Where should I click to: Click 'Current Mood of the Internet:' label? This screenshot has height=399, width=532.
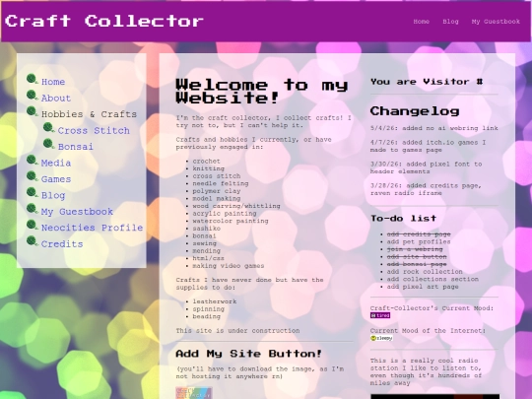click(x=428, y=331)
